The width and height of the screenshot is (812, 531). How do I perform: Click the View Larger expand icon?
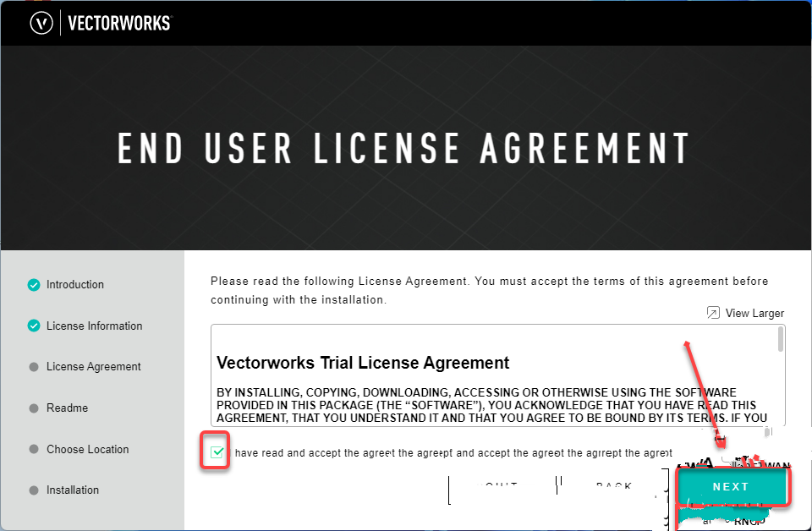click(x=713, y=313)
